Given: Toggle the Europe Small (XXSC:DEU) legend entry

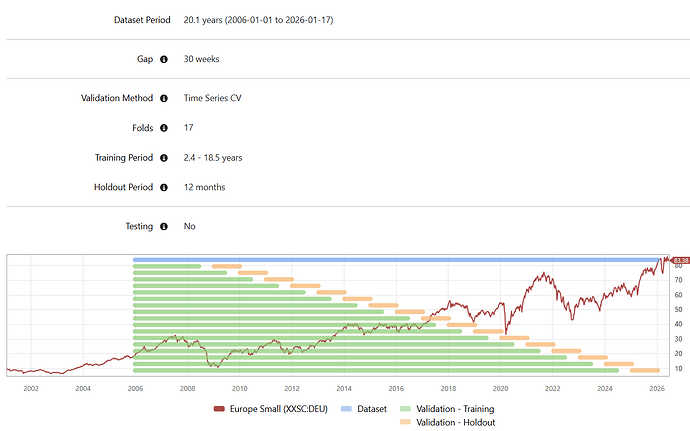Looking at the screenshot, I should [x=271, y=409].
